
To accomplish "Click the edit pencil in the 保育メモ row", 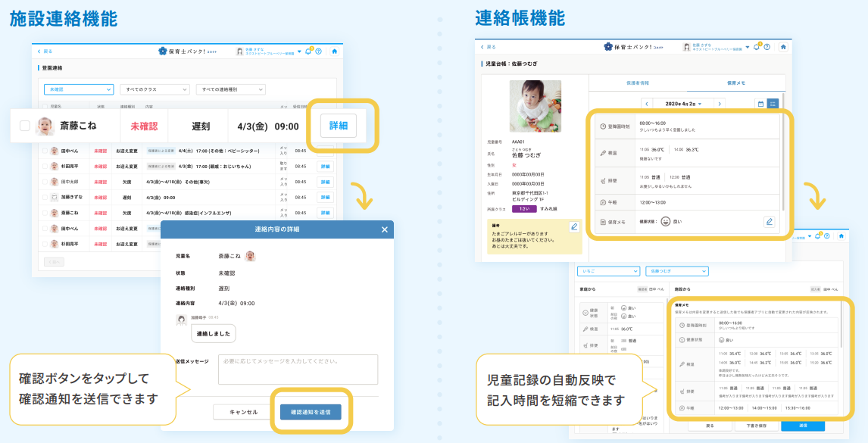I will [769, 222].
